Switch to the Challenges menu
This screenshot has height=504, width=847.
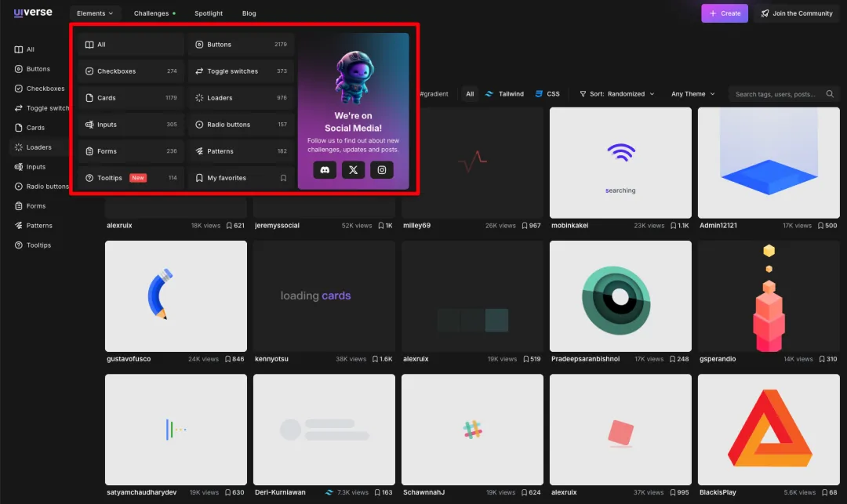(x=151, y=13)
